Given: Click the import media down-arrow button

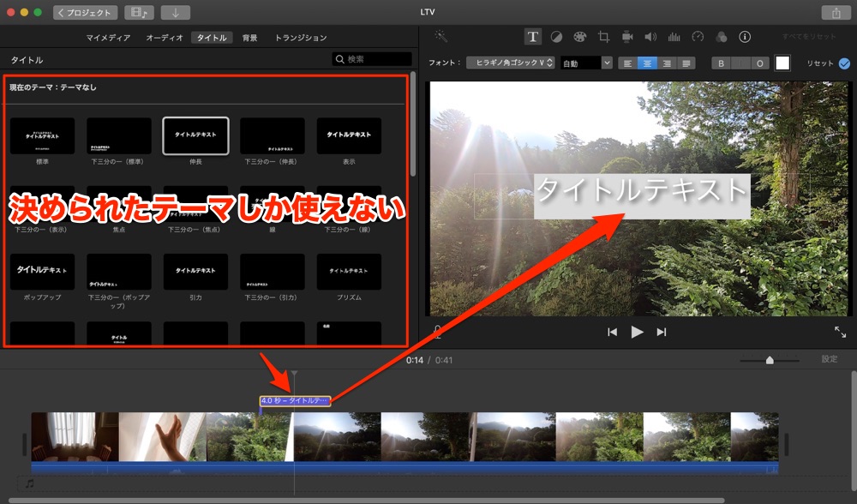Looking at the screenshot, I should [x=176, y=13].
